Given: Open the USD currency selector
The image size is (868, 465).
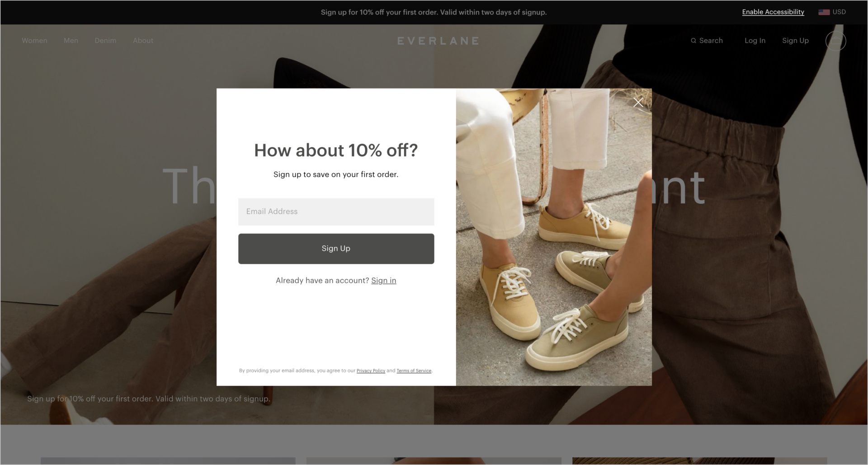Looking at the screenshot, I should 839,12.
